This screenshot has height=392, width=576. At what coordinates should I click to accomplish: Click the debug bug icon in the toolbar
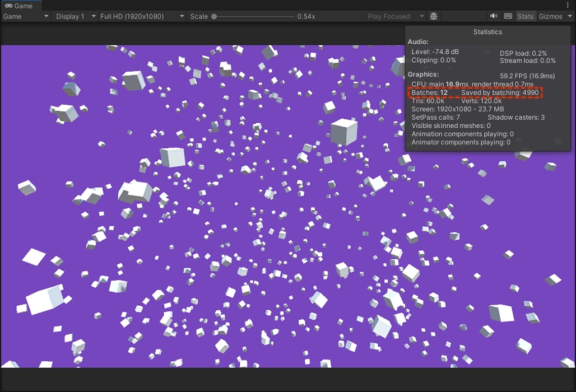tap(434, 16)
